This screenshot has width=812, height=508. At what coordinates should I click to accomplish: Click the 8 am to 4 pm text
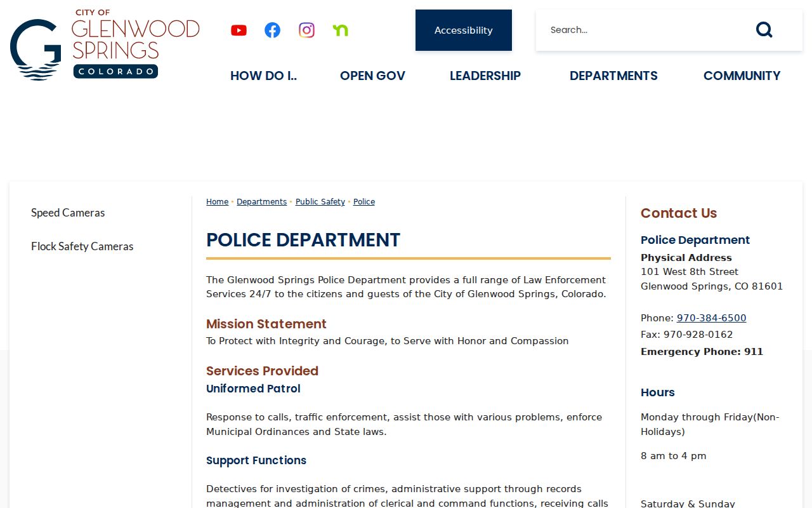[673, 456]
